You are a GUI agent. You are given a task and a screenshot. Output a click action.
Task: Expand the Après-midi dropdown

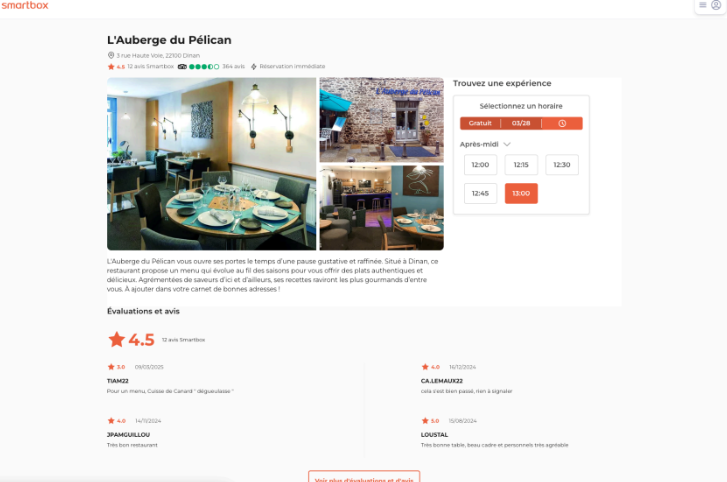pos(485,144)
